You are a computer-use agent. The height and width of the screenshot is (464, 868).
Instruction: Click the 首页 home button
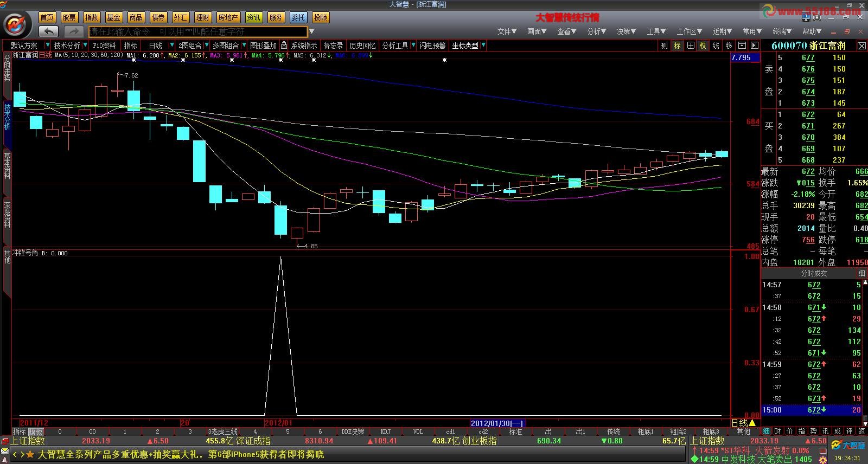pyautogui.click(x=47, y=17)
